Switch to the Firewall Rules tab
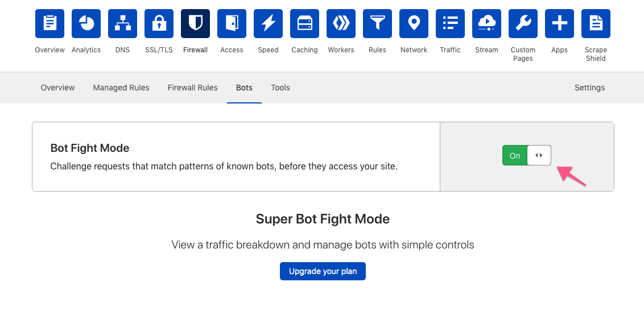 coord(193,88)
